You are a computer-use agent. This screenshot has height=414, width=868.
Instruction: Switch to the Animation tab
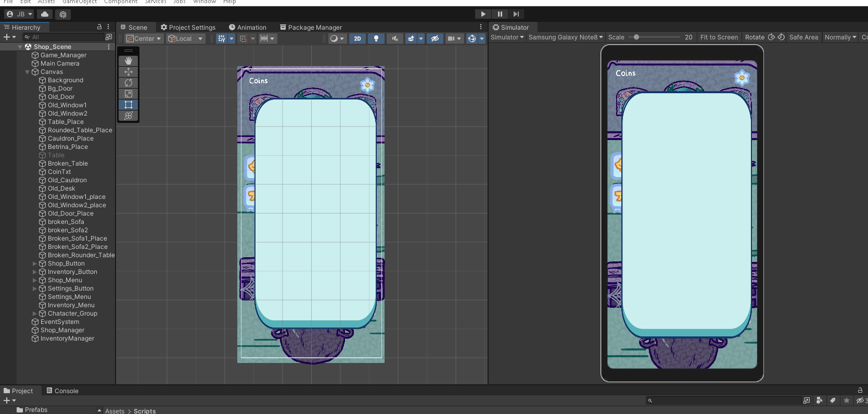pyautogui.click(x=248, y=27)
